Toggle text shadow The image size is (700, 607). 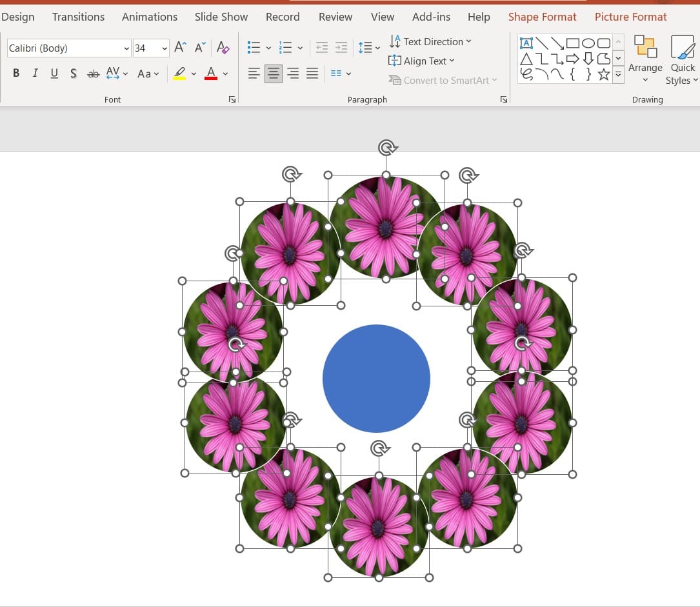(x=74, y=73)
